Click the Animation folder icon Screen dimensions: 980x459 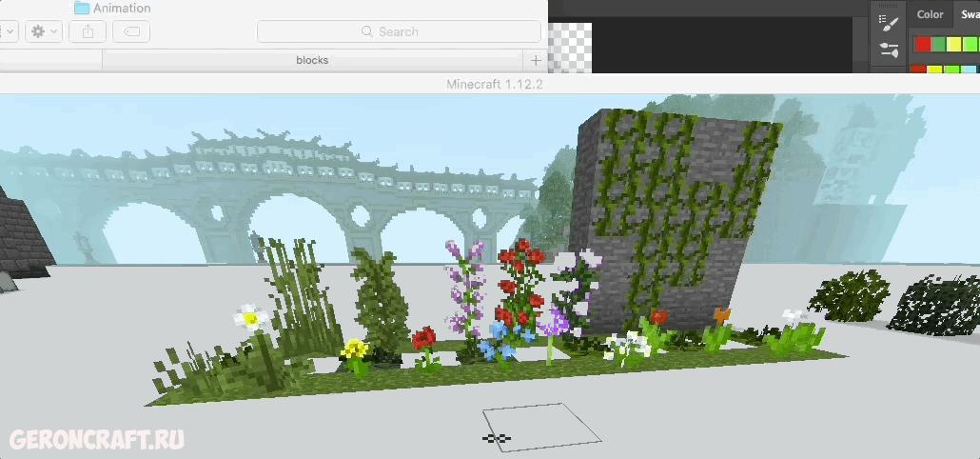point(82,8)
